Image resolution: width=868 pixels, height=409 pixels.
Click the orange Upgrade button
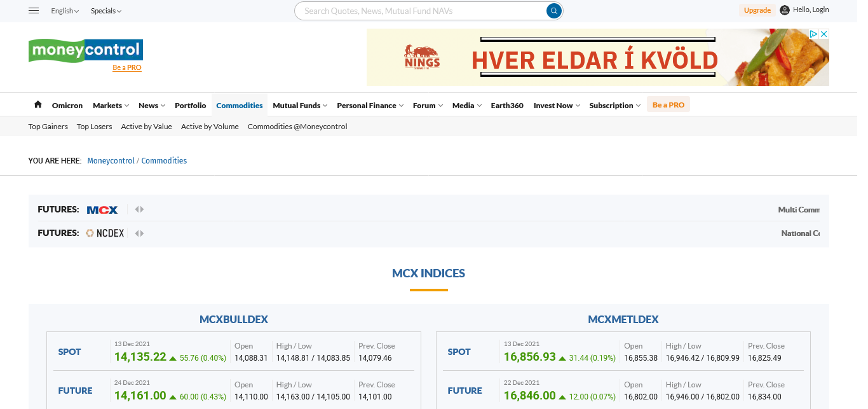[757, 10]
